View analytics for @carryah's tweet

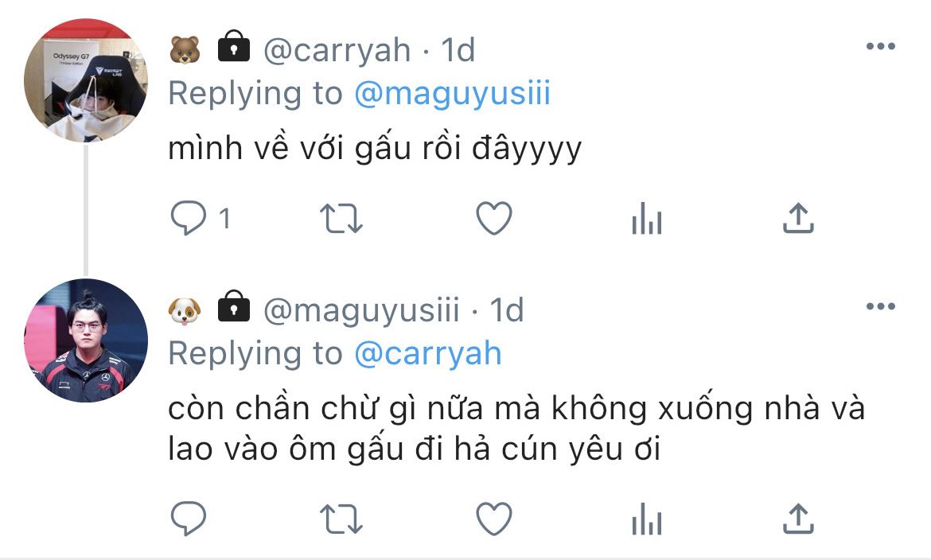pyautogui.click(x=647, y=218)
